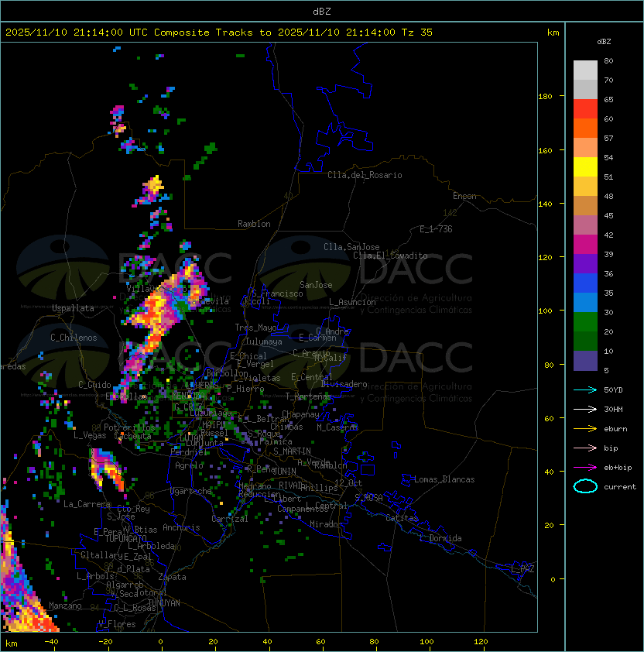Screen dimensions: 644x652
Task: Pick the dark orange swatch below 60 label
Action: 585,128
